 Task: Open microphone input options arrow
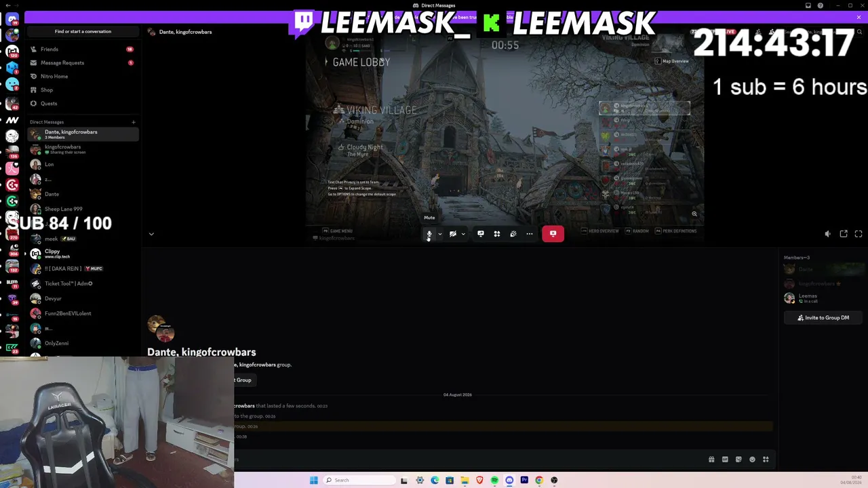[x=439, y=234]
